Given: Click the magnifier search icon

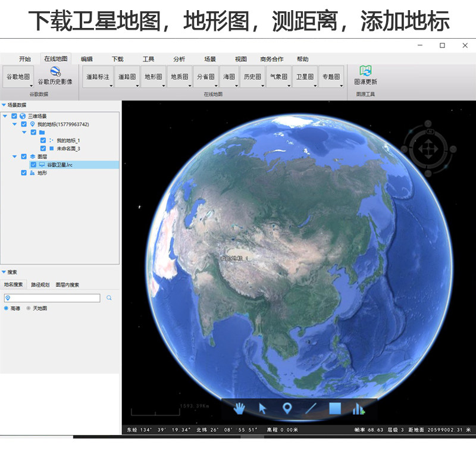Looking at the screenshot, I should pyautogui.click(x=109, y=298).
